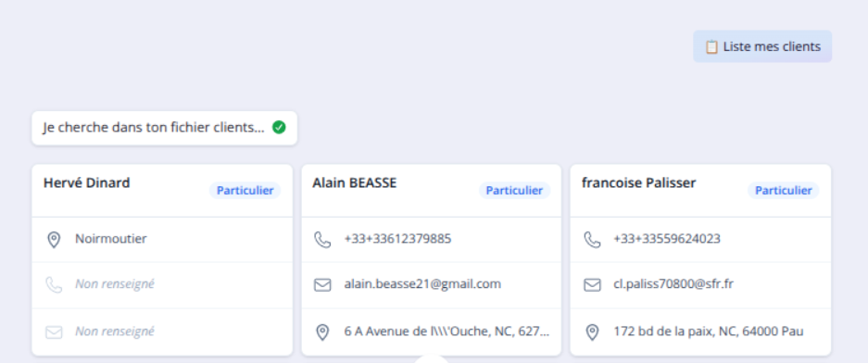The image size is (868, 363).
Task: Select phone 'Non renseigné' on Hervé Dinard card
Action: [115, 284]
